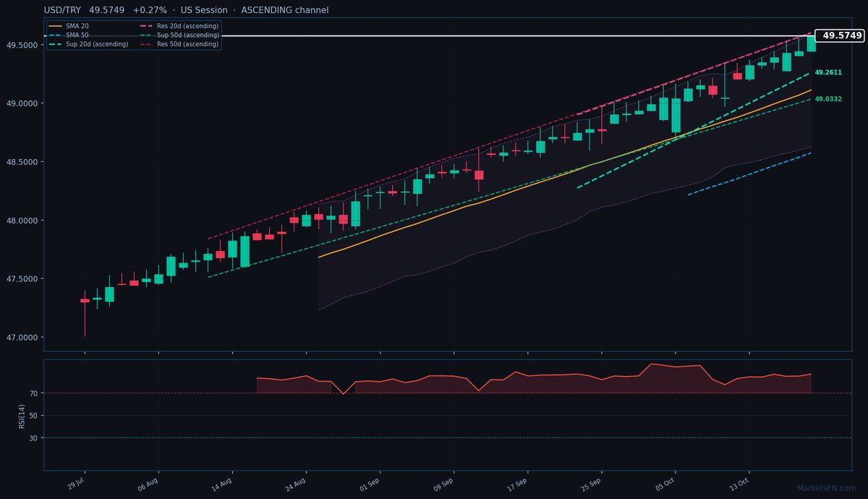Click the RSI(14) axis title
868x499 pixels.
[23, 415]
